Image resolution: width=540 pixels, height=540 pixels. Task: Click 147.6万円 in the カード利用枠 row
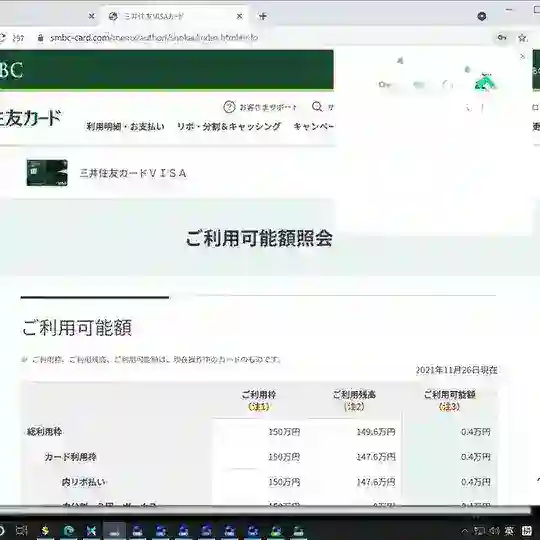pos(376,457)
